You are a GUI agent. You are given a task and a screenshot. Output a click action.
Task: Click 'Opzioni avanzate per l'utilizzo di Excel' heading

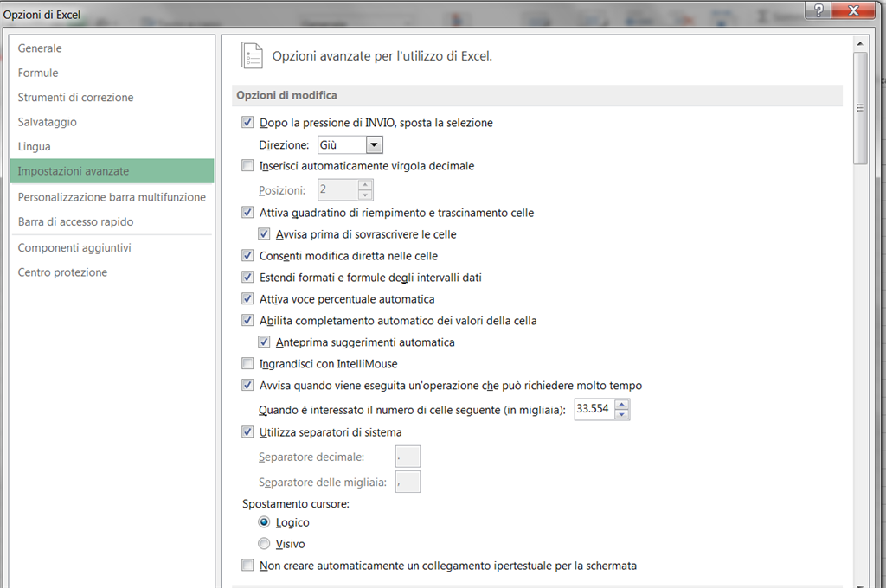382,56
